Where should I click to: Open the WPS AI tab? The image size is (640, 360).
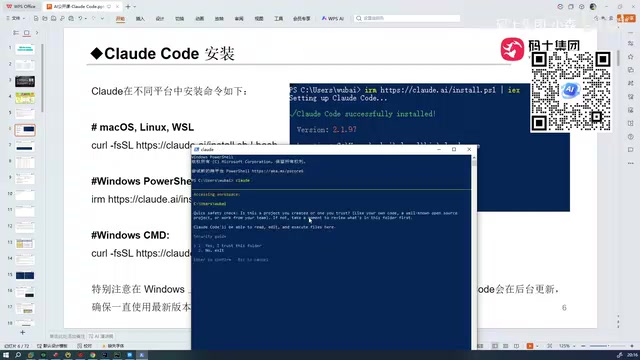[333, 19]
